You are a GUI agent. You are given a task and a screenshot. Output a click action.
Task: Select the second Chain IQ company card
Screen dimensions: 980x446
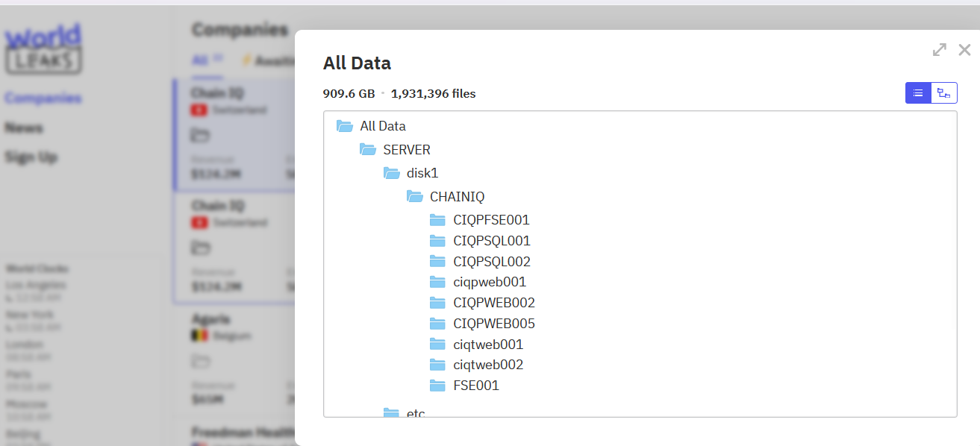pyautogui.click(x=234, y=248)
